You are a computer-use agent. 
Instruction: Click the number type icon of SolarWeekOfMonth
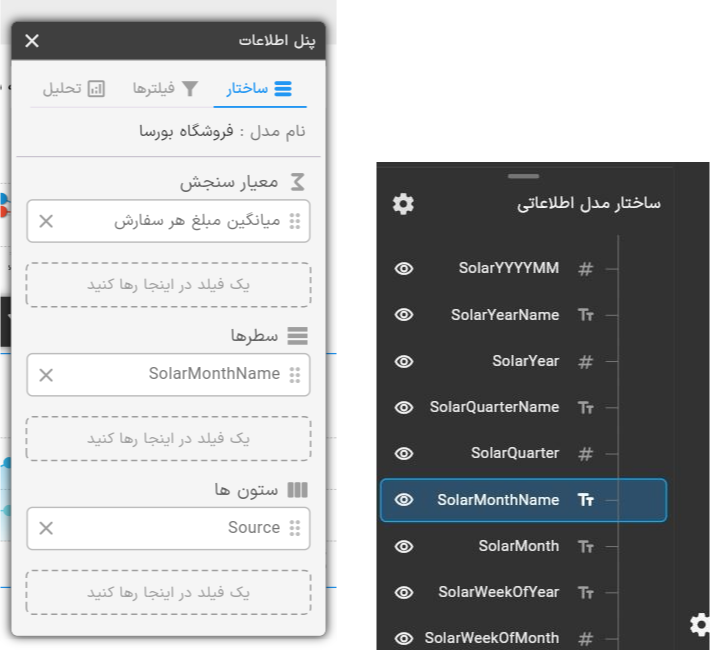coord(585,639)
